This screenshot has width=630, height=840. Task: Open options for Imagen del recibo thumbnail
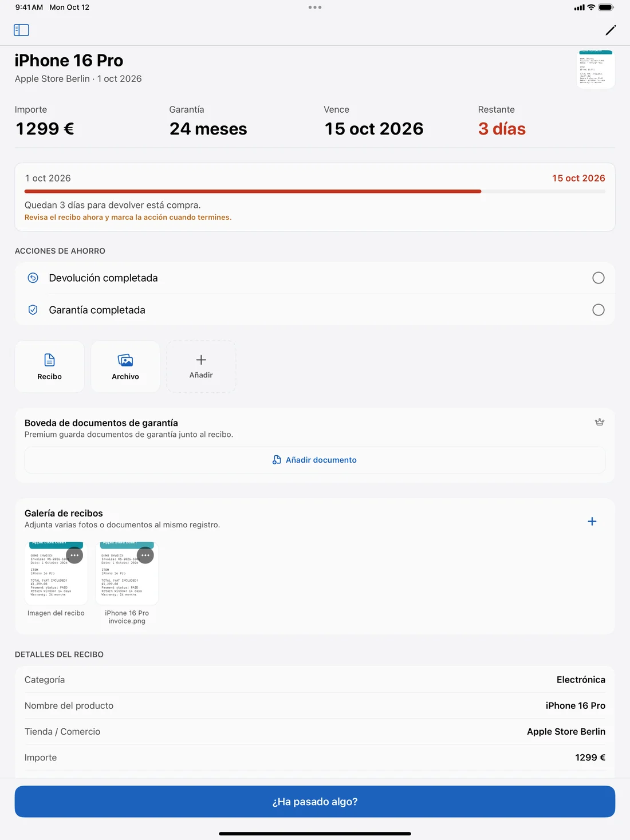tap(74, 555)
